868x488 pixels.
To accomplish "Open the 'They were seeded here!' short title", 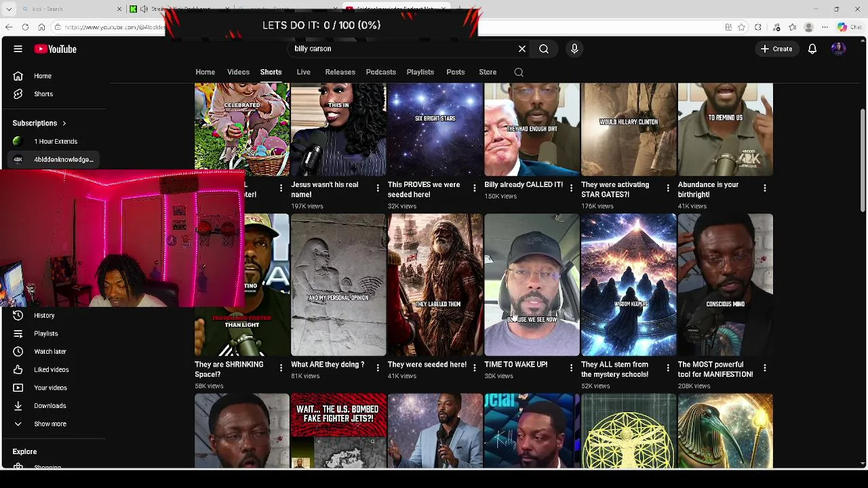I will click(x=427, y=365).
